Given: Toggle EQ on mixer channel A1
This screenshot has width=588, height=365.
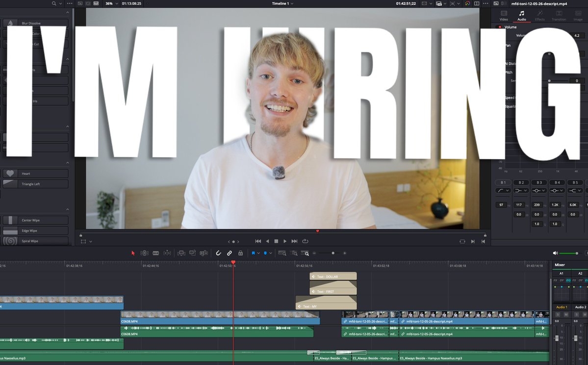Looking at the screenshot, I should click(568, 280).
